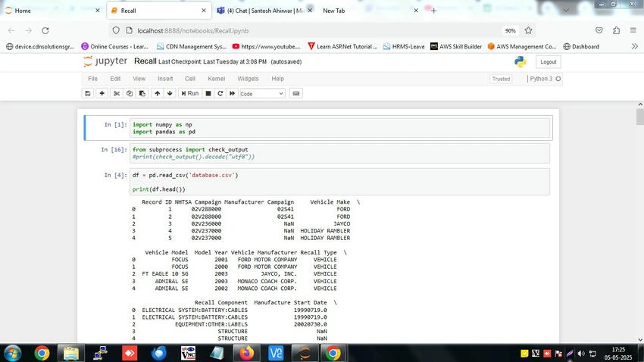Open the Firefox extensions puzzle icon
644x362 pixels.
coord(616,30)
